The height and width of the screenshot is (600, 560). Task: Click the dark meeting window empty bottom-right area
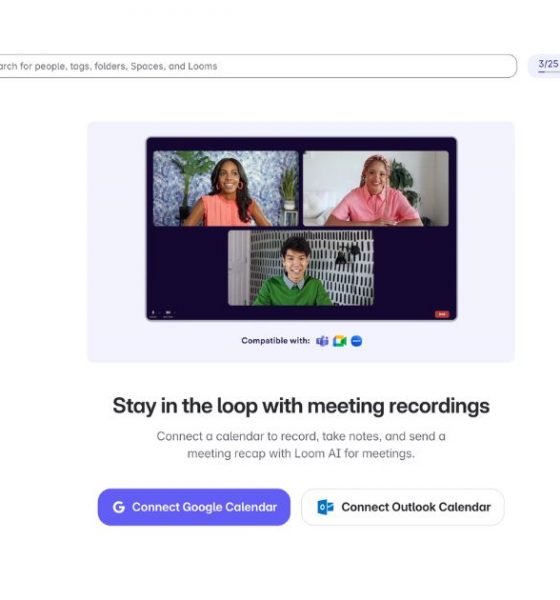[415, 268]
